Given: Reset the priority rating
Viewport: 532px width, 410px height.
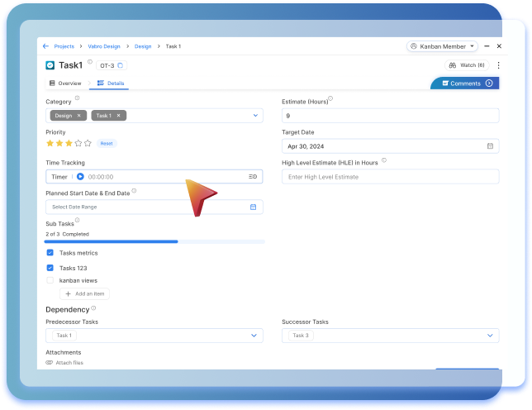Looking at the screenshot, I should coord(107,143).
